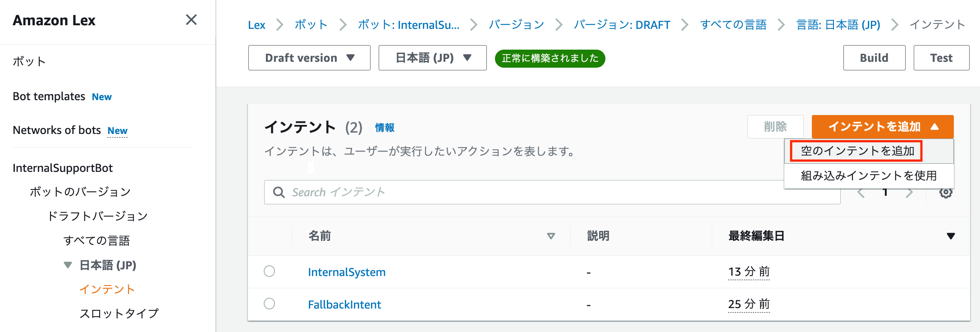Go to すべての言語 breadcrumb link
This screenshot has height=332, width=980.
(733, 25)
